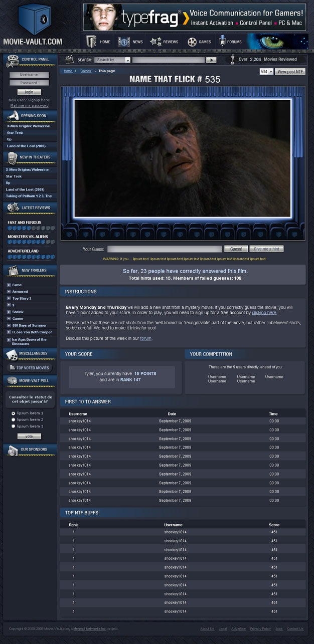The width and height of the screenshot is (314, 644).
Task: Open the Reviews nav tab
Action: 165,42
